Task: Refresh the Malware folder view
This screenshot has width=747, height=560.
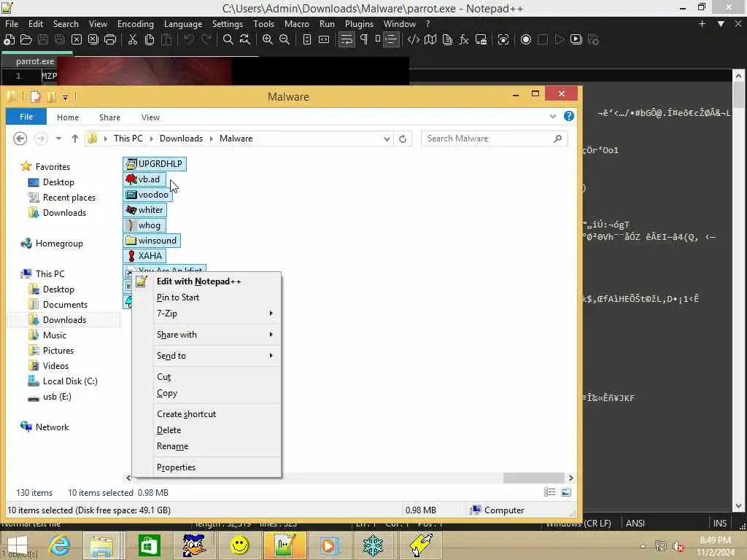Action: tap(403, 139)
